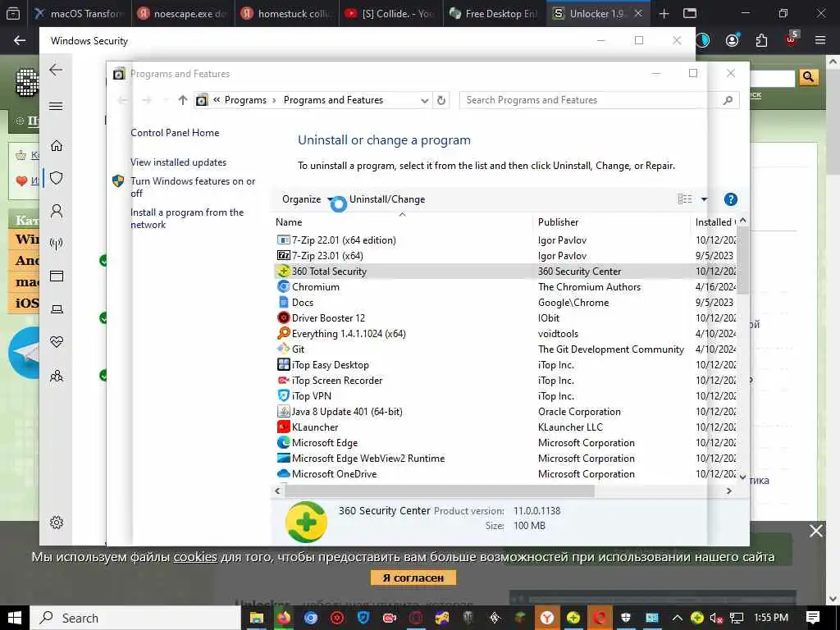Select Everything 1.4.1.1024 (x64) entry
Viewport: 840px width, 630px height.
point(348,333)
